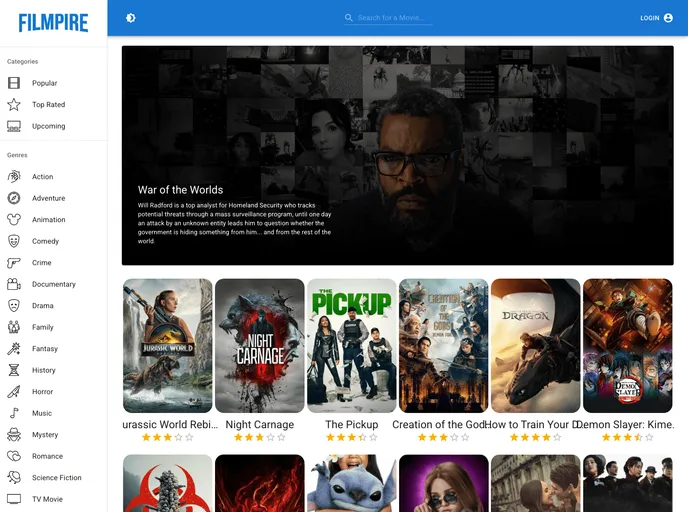Select the Music genre label
Image resolution: width=688 pixels, height=512 pixels.
coord(42,413)
